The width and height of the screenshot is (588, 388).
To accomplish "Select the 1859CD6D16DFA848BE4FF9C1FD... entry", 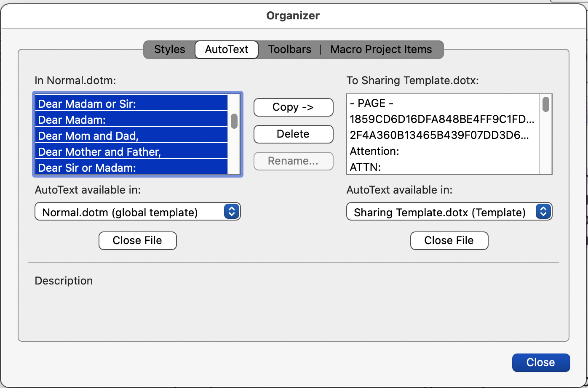I will 443,119.
